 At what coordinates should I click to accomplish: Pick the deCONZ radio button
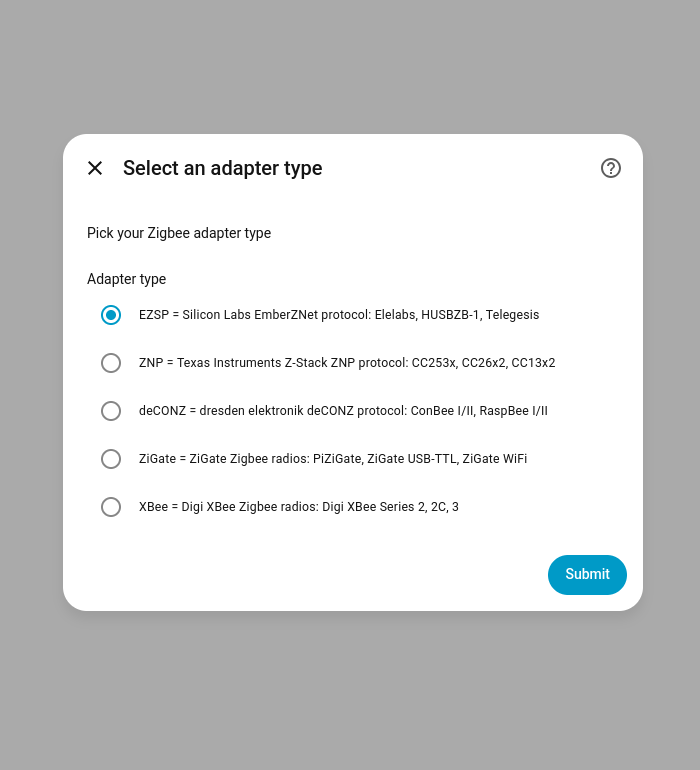coord(111,411)
